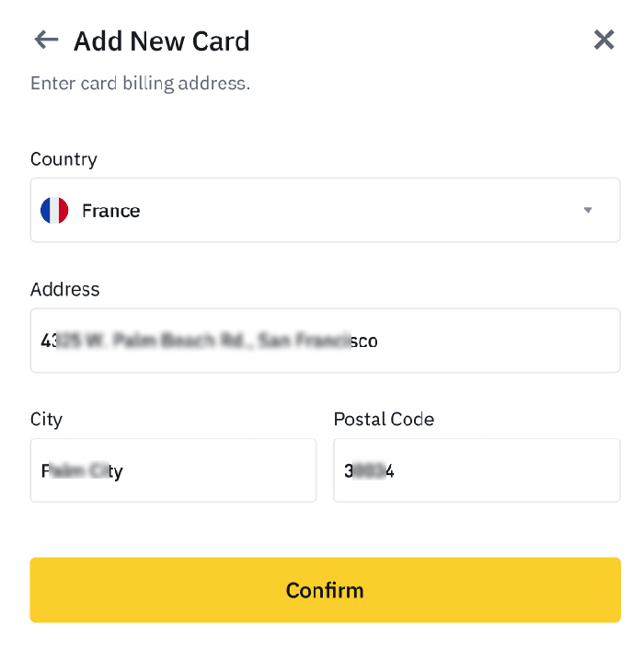Click the Add New Card heading
Image resolution: width=644 pixels, height=648 pixels.
pyautogui.click(x=162, y=40)
